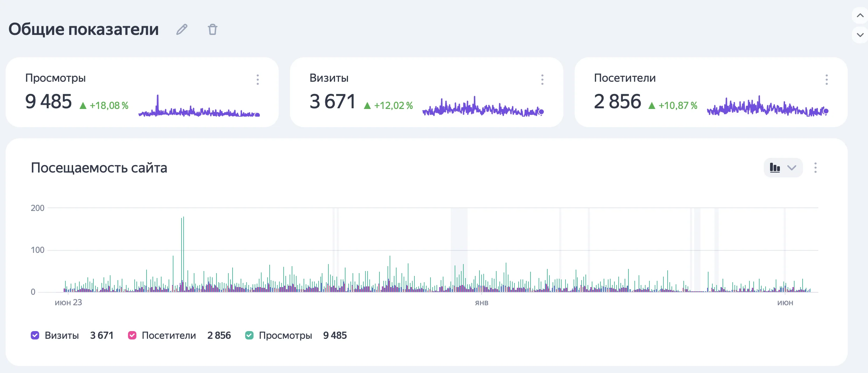The height and width of the screenshot is (373, 868).
Task: Click the 9 485 value in Просмотры card
Action: tap(49, 102)
